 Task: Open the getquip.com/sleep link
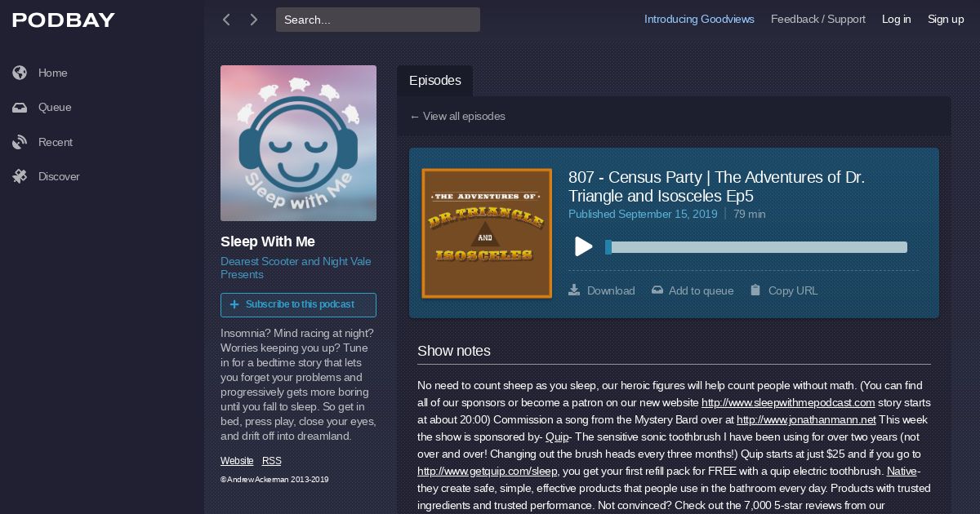[x=488, y=472]
